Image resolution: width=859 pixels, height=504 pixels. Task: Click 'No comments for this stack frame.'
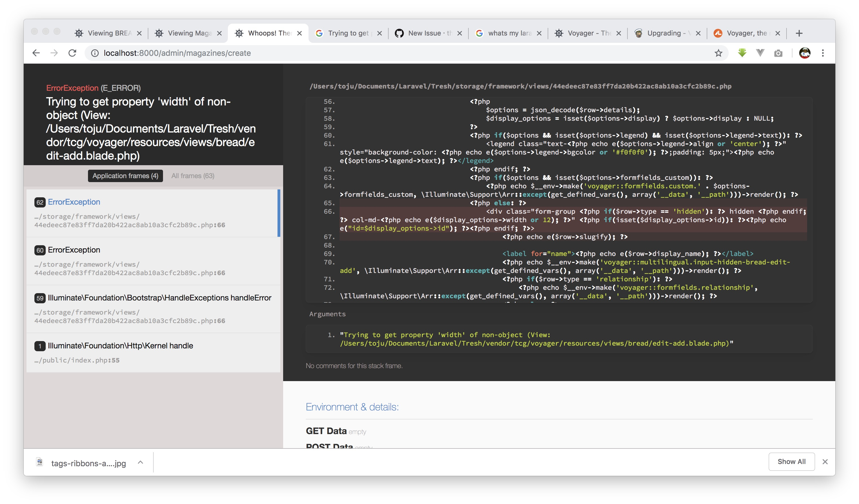[x=354, y=366]
